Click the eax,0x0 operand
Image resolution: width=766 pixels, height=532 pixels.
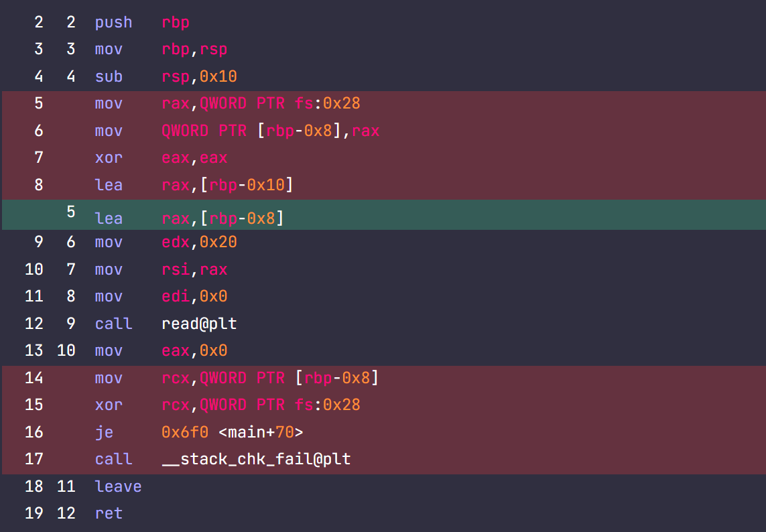194,350
